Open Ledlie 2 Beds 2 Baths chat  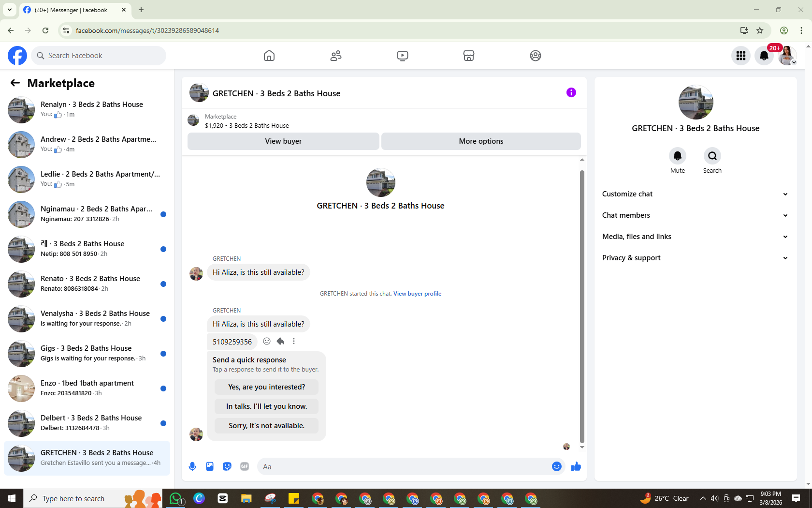pyautogui.click(x=87, y=179)
